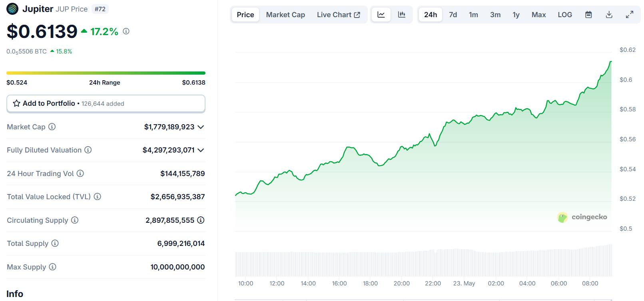Click the $144,155,789 trading volume value
The height and width of the screenshot is (301, 644).
click(x=182, y=174)
